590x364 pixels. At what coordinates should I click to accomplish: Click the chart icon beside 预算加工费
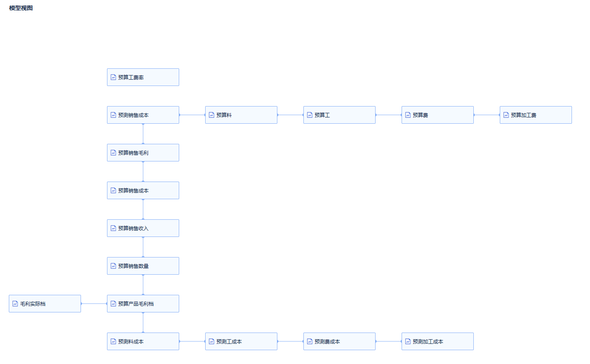pyautogui.click(x=506, y=115)
